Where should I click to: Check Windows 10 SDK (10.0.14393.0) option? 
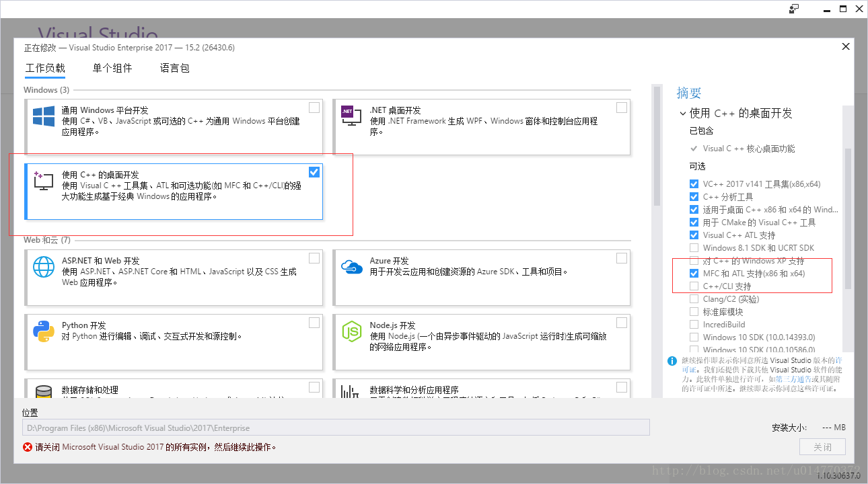pos(694,337)
